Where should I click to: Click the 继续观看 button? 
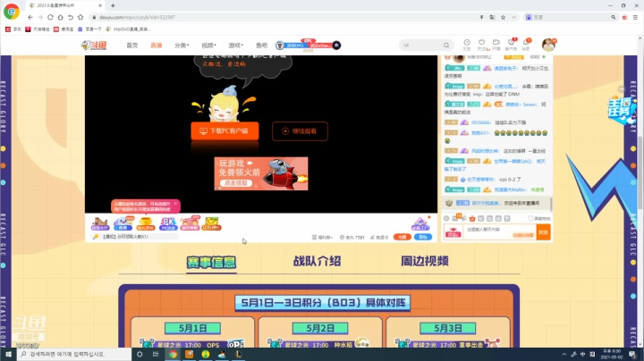pos(300,131)
